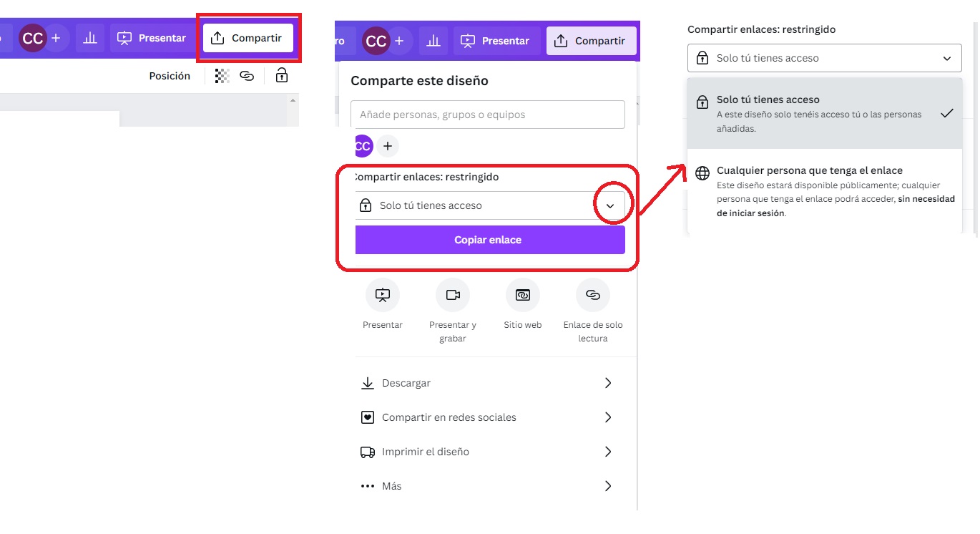Expand the red-circled access dropdown chevron
The image size is (980, 534).
[610, 205]
